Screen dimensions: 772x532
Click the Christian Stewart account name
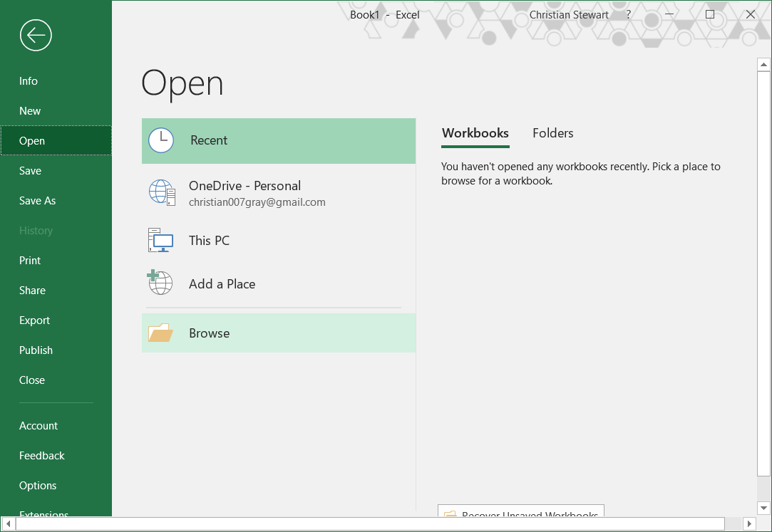click(569, 15)
